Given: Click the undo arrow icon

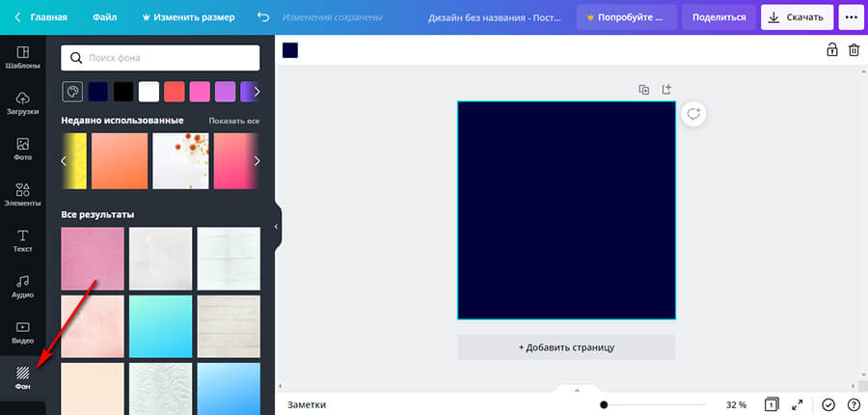Looking at the screenshot, I should (263, 17).
